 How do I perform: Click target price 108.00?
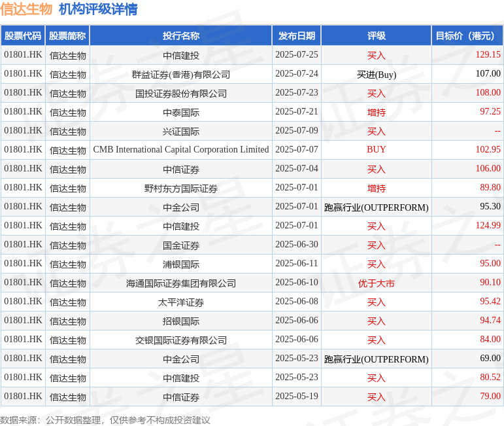(x=488, y=92)
